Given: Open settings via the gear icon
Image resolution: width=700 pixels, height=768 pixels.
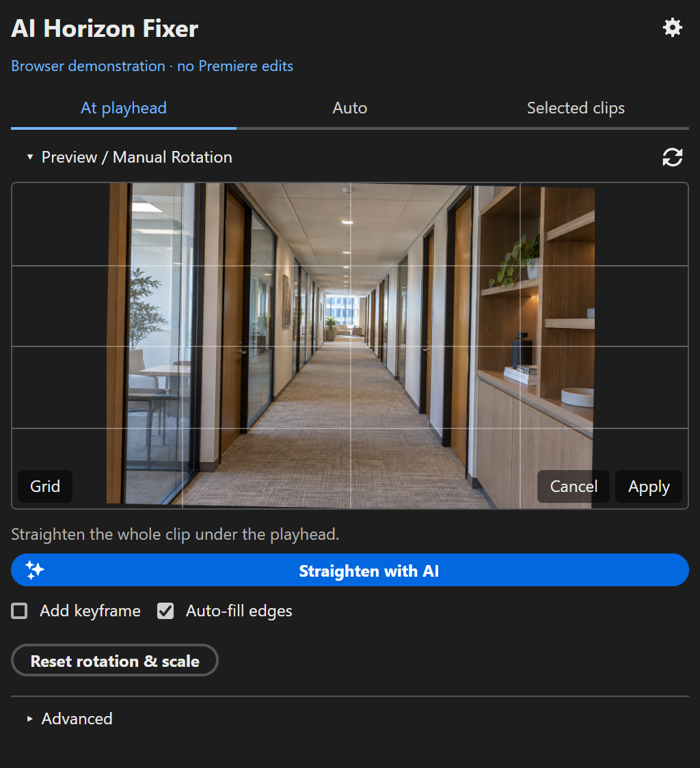Looking at the screenshot, I should point(672,27).
